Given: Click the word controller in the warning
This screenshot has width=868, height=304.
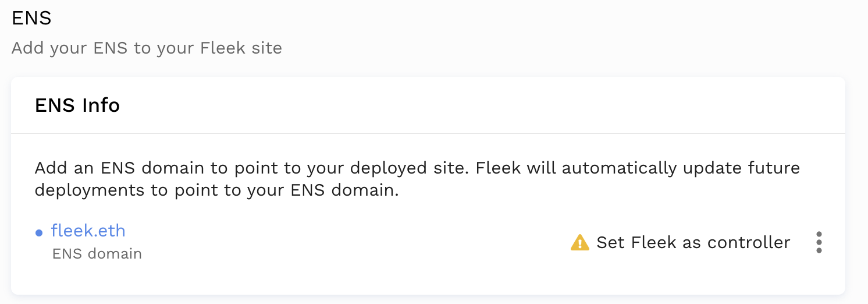Looking at the screenshot, I should point(749,242).
